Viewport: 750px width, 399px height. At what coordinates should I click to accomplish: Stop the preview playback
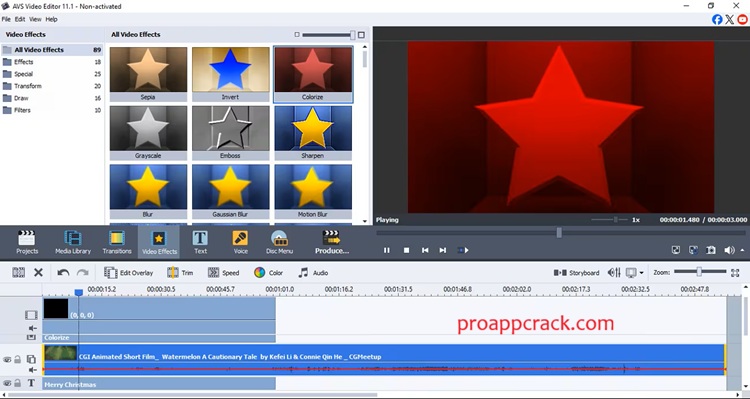coord(406,250)
